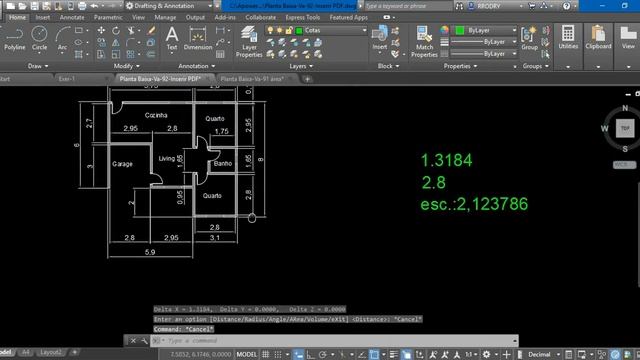This screenshot has width=640, height=360.
Task: Click the Save icon in quick access toolbar
Action: 35,6
